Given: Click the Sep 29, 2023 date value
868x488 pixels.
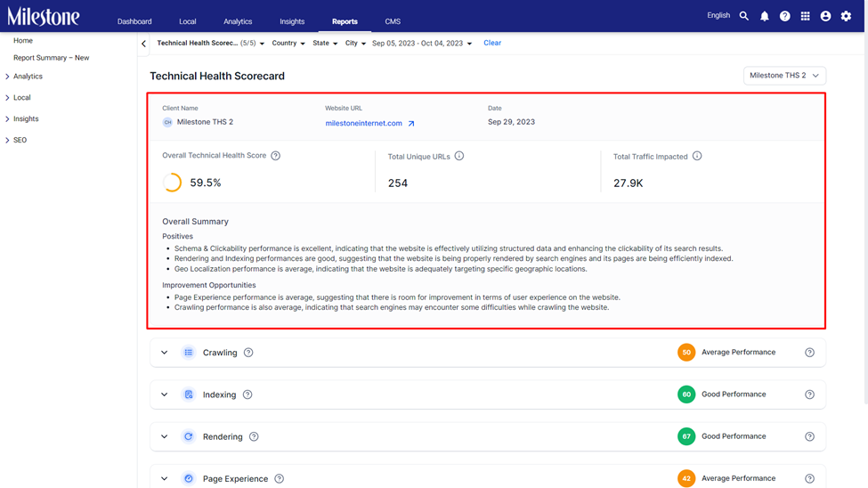Looking at the screenshot, I should pos(511,122).
